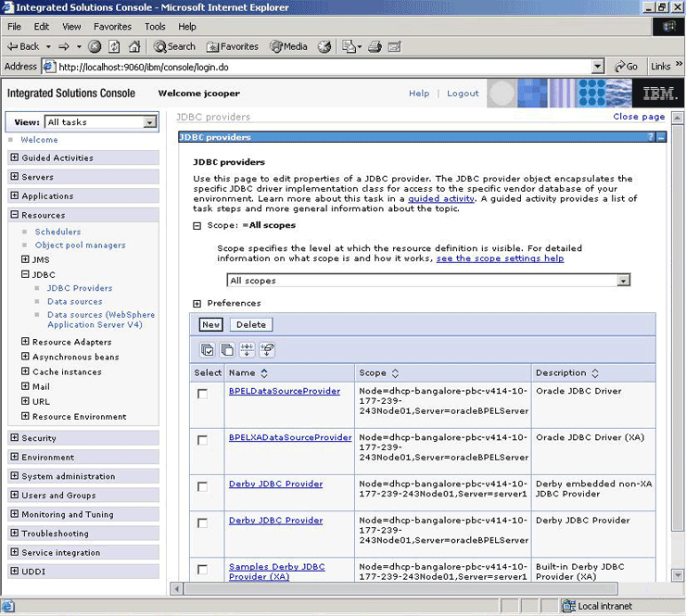Expand the Guided Activities section
This screenshot has height=616, width=686.
[x=15, y=157]
